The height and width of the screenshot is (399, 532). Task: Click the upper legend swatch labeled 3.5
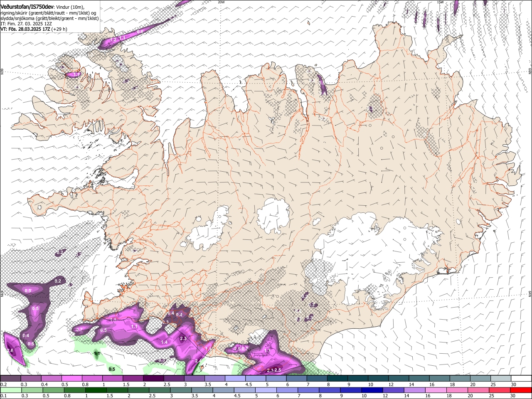click(215, 379)
